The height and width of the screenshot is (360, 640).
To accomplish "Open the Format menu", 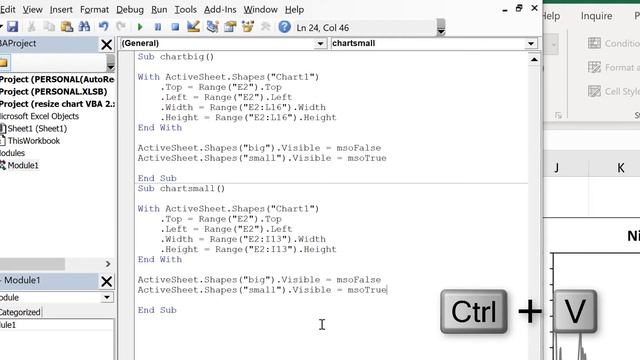I will 94,9.
